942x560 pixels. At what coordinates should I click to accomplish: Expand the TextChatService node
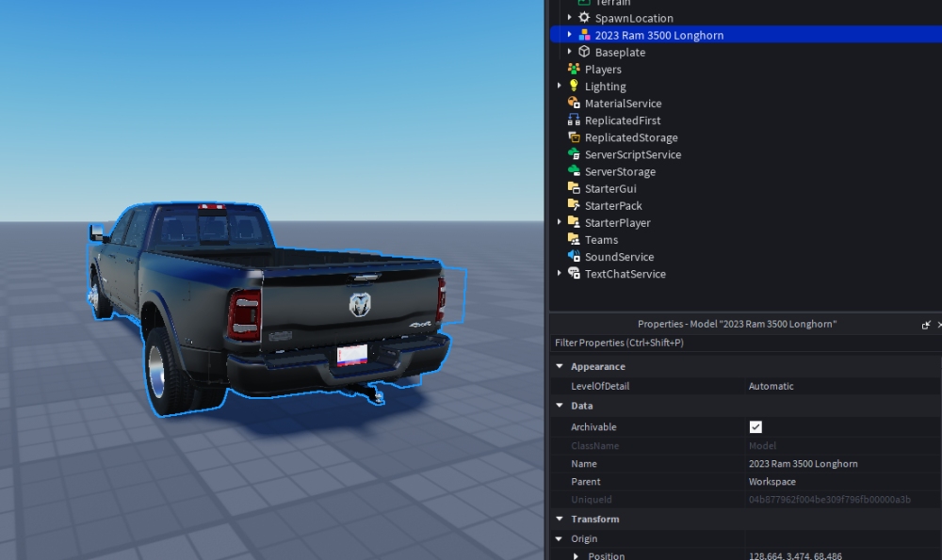(x=560, y=274)
